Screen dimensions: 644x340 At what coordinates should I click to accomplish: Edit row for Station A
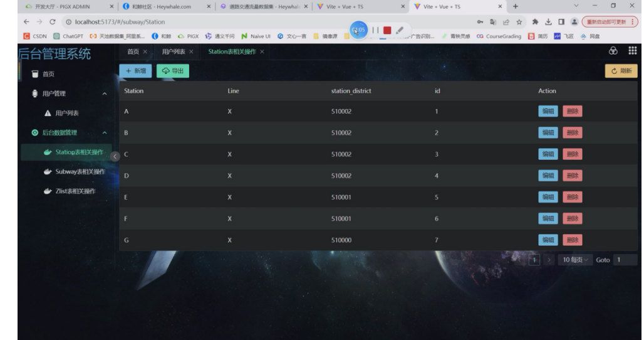[x=548, y=111]
